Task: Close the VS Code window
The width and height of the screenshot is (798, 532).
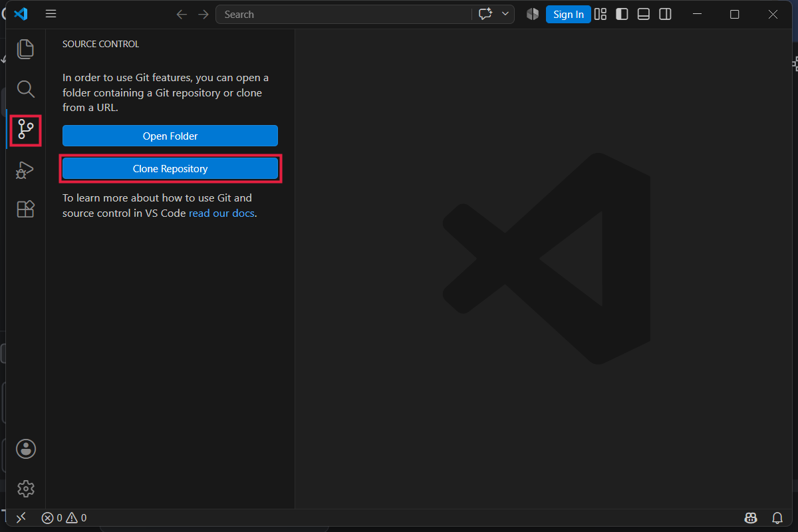Action: (773, 14)
